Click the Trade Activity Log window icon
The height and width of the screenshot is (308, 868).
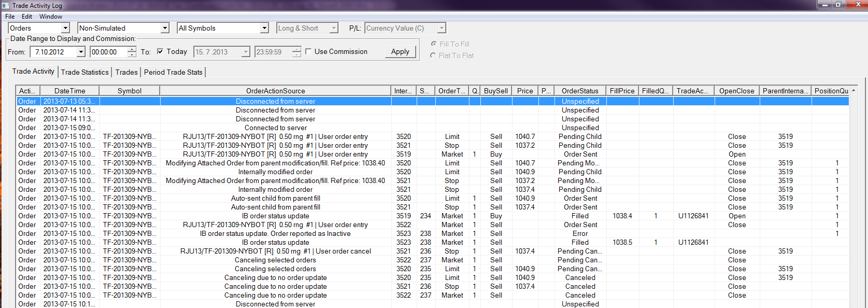6,5
